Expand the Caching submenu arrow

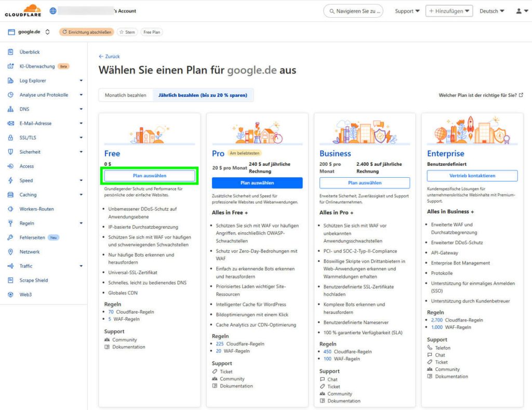pyautogui.click(x=81, y=194)
